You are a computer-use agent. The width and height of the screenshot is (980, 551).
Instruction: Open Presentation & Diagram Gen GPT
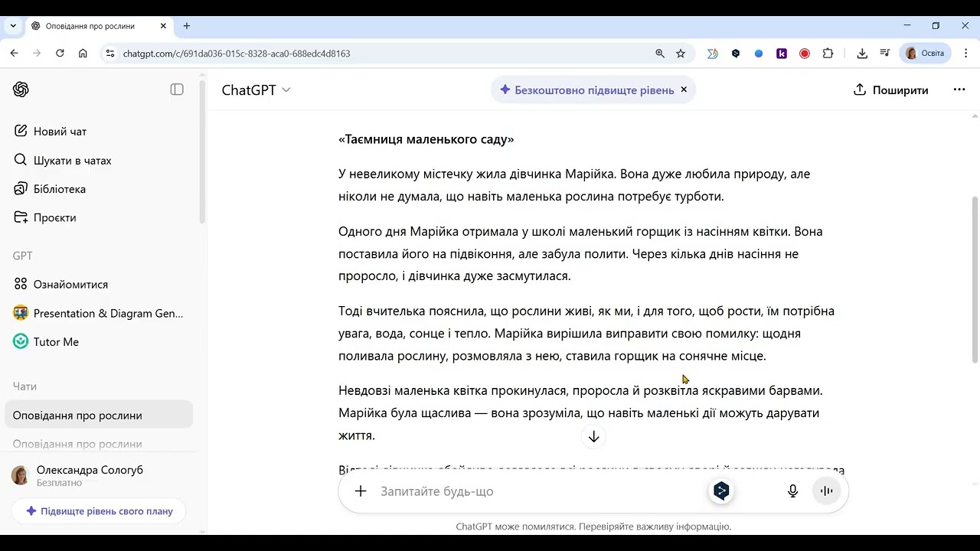tap(99, 313)
